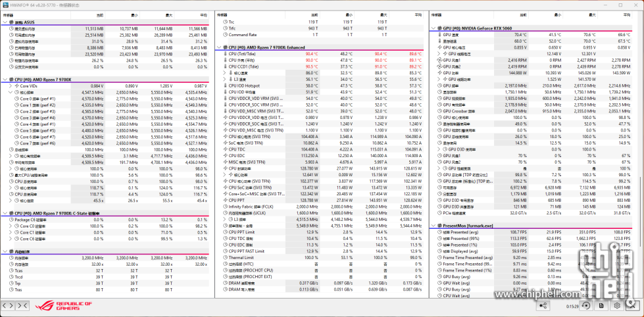Select the CPU IOD Hotspot row label
The height and width of the screenshot is (317, 644).
point(244,85)
